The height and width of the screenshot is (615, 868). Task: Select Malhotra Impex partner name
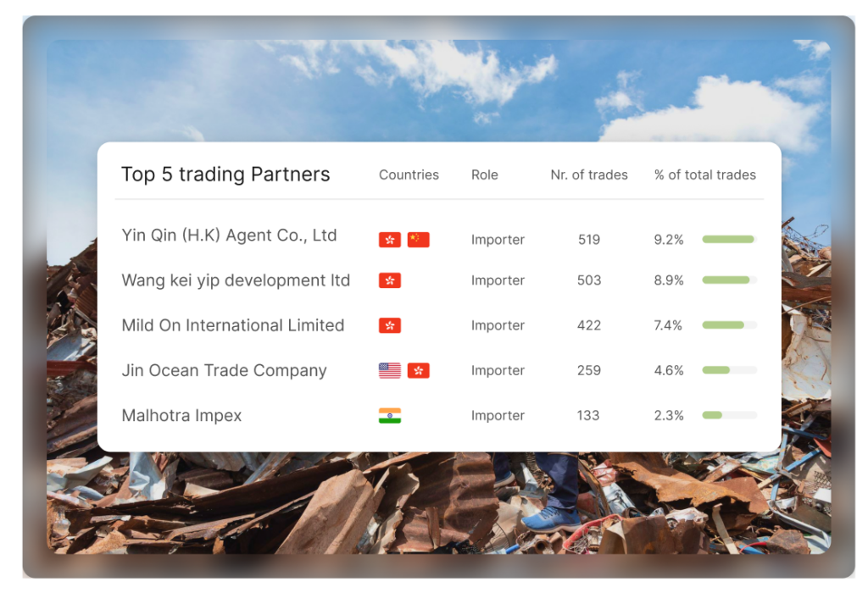coord(181,415)
